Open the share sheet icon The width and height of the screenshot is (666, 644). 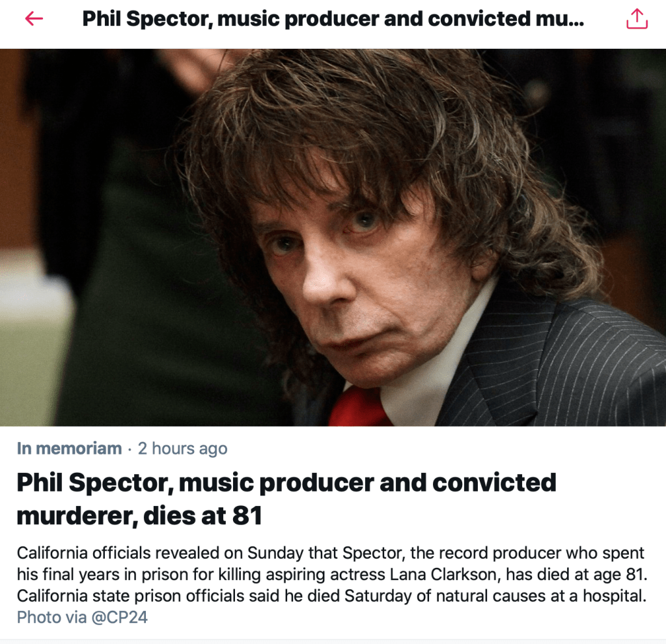[x=637, y=19]
